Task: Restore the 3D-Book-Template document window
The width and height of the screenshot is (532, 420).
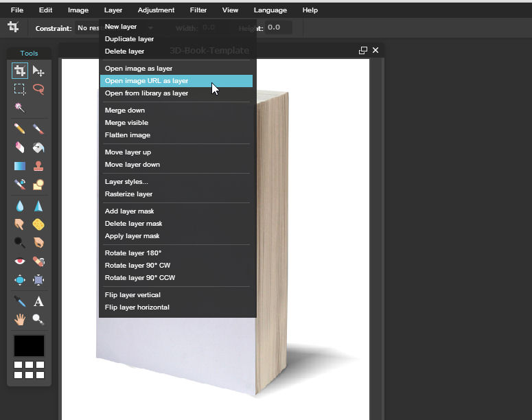Action: pyautogui.click(x=363, y=50)
